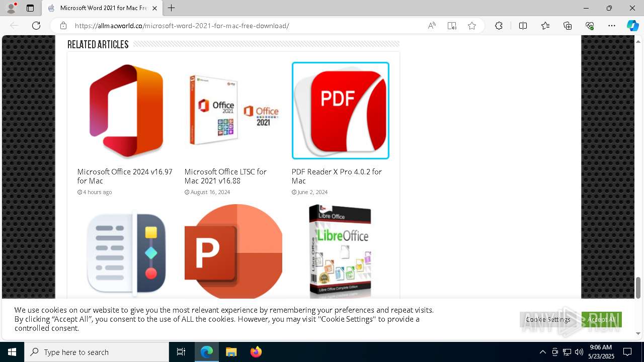The width and height of the screenshot is (644, 362).
Task: Click the scrollbar down arrow
Action: click(638, 333)
